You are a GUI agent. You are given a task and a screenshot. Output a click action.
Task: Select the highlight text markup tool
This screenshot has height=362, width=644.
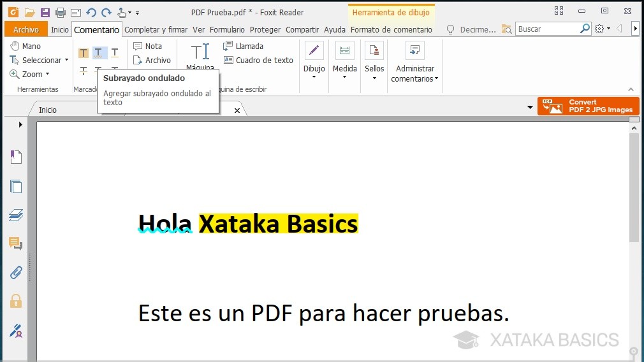point(84,53)
